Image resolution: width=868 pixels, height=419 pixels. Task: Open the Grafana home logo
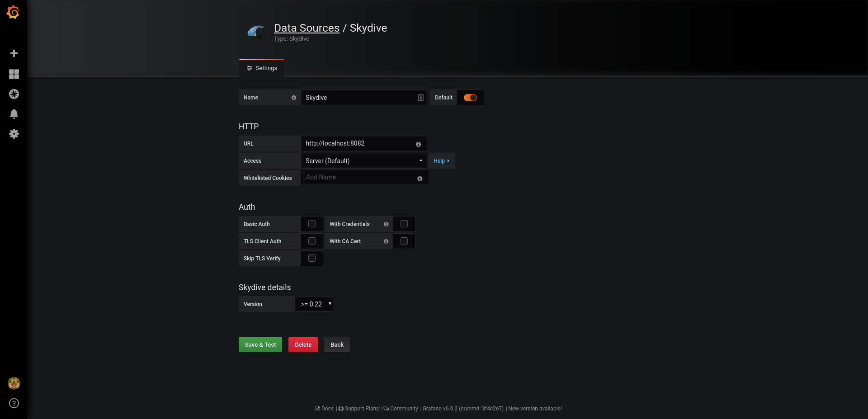click(x=13, y=12)
